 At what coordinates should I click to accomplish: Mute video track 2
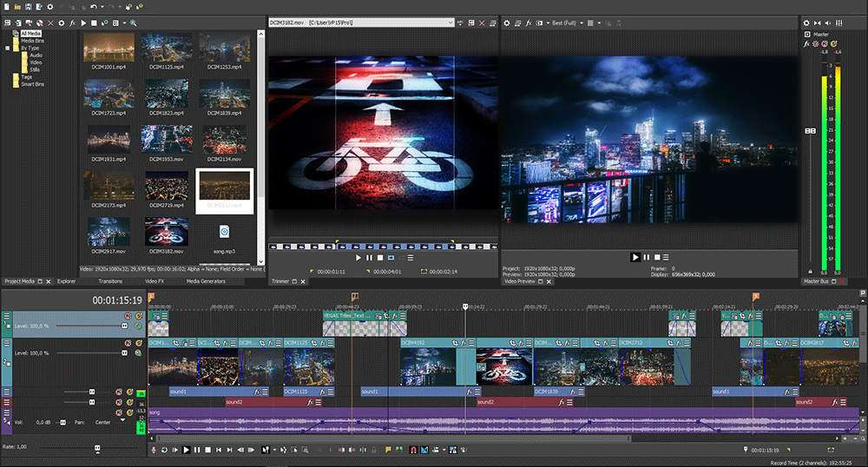click(128, 343)
